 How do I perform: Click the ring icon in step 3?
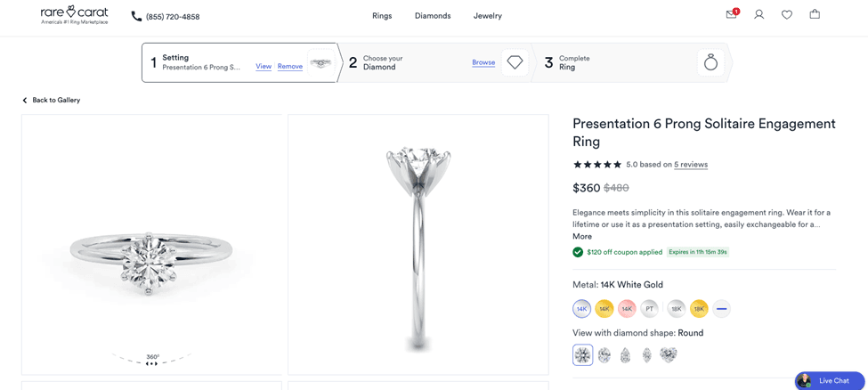(x=710, y=62)
